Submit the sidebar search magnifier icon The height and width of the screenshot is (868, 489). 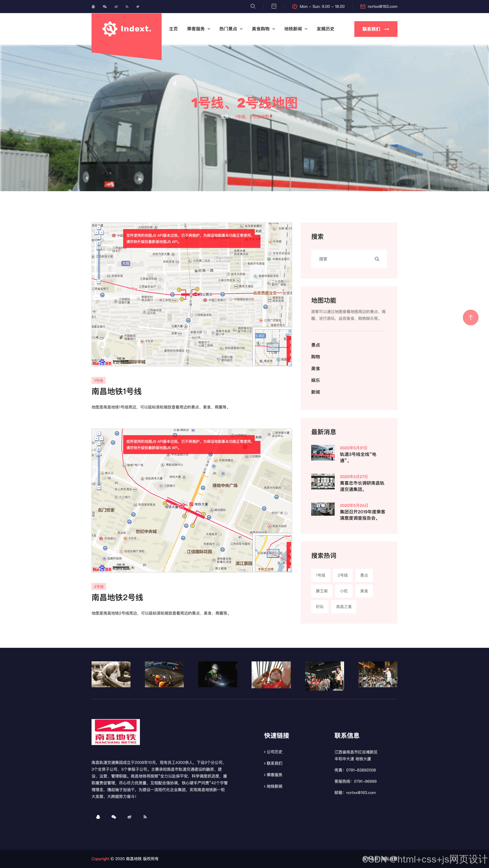click(377, 259)
